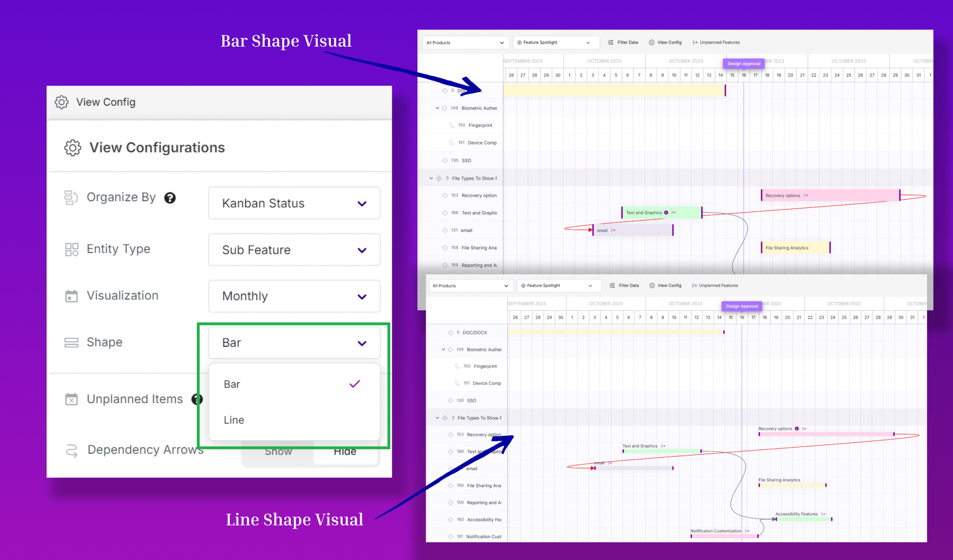Click the link icon beside Fingerprint
This screenshot has width=953, height=560.
point(450,125)
